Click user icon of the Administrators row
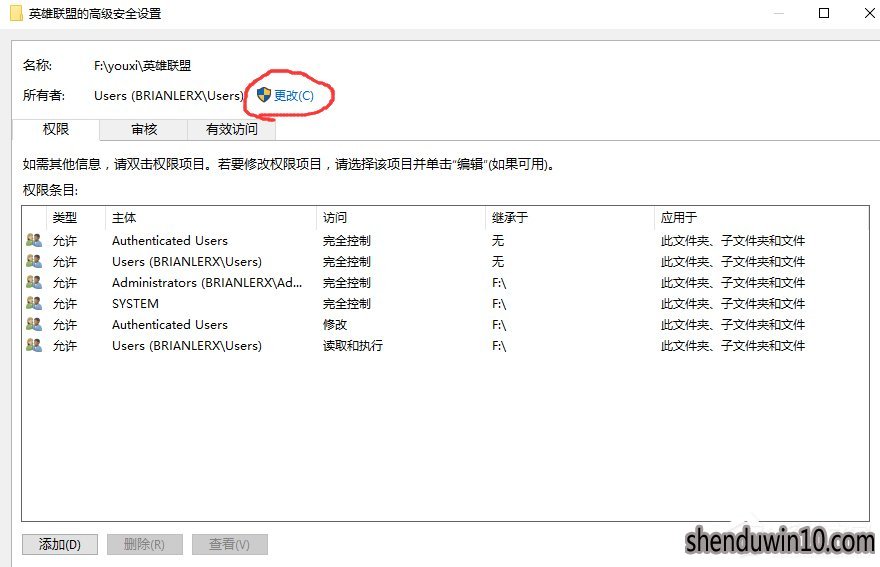The height and width of the screenshot is (567, 880). tap(34, 282)
